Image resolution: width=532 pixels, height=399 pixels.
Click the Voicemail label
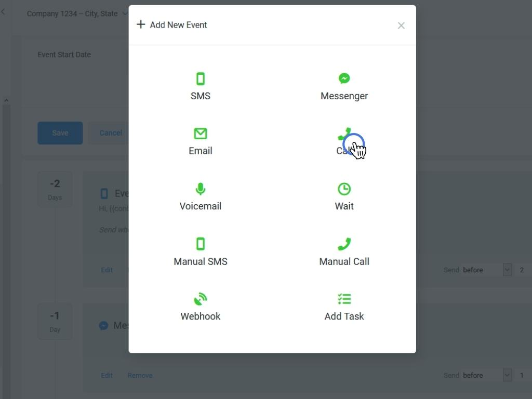click(x=201, y=206)
